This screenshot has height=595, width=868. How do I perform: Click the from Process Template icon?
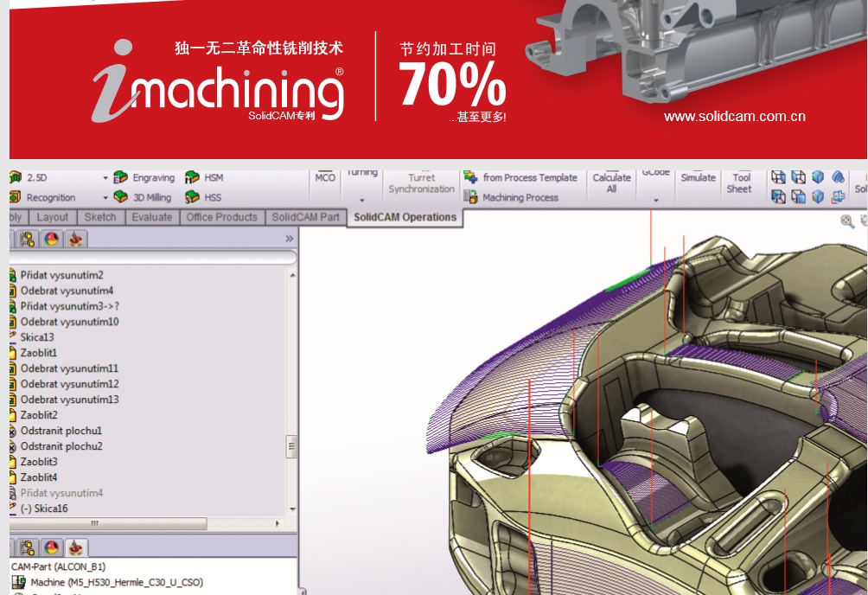470,177
